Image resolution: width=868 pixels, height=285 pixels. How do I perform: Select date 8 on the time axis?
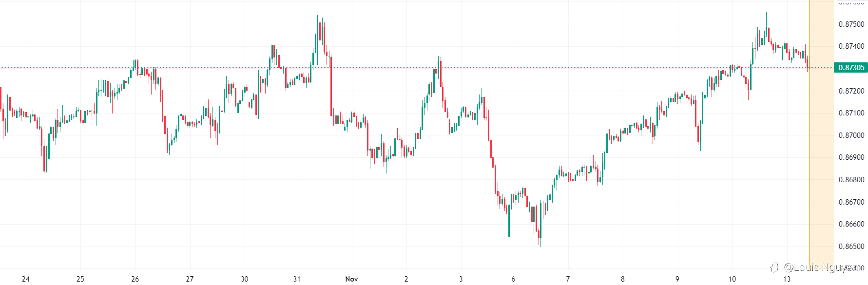(x=622, y=279)
